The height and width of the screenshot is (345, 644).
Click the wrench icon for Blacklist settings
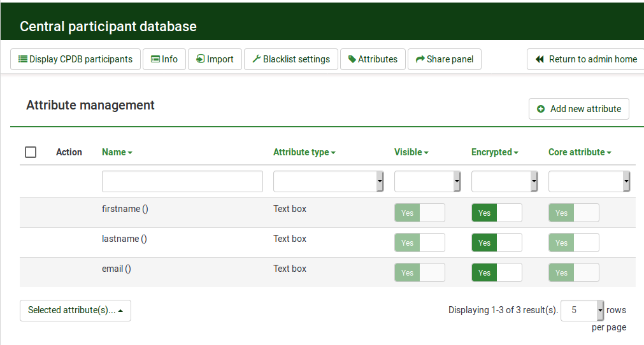click(257, 59)
